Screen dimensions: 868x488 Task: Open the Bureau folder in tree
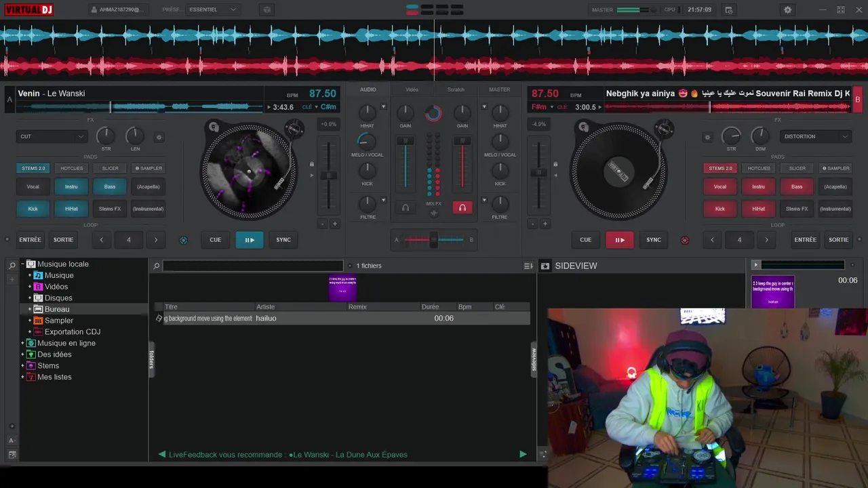57,309
